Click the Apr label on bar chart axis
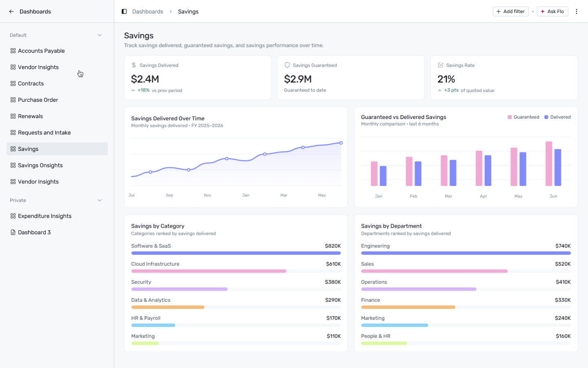Viewport: 588px width, 368px height. click(483, 196)
